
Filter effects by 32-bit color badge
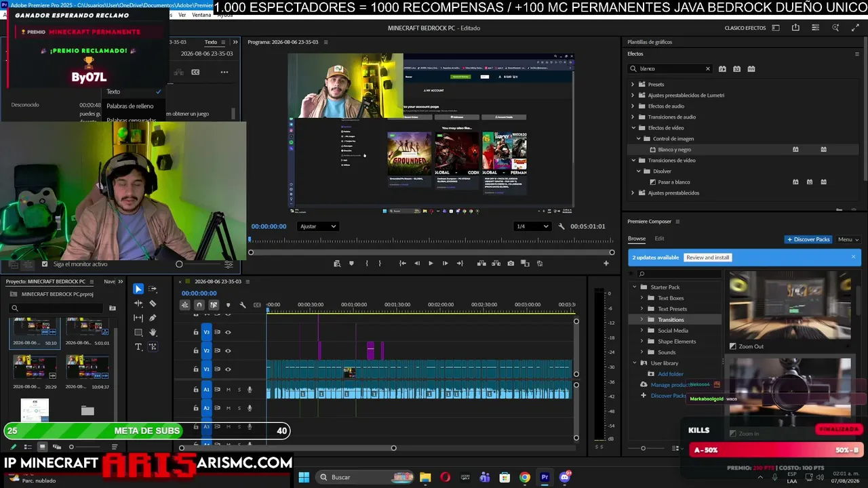point(736,68)
